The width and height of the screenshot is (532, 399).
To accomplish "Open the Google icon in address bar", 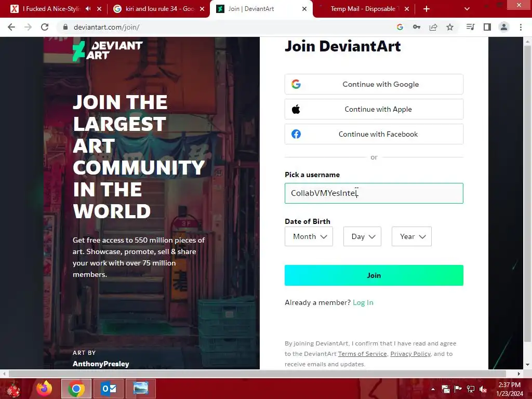I will [x=400, y=27].
